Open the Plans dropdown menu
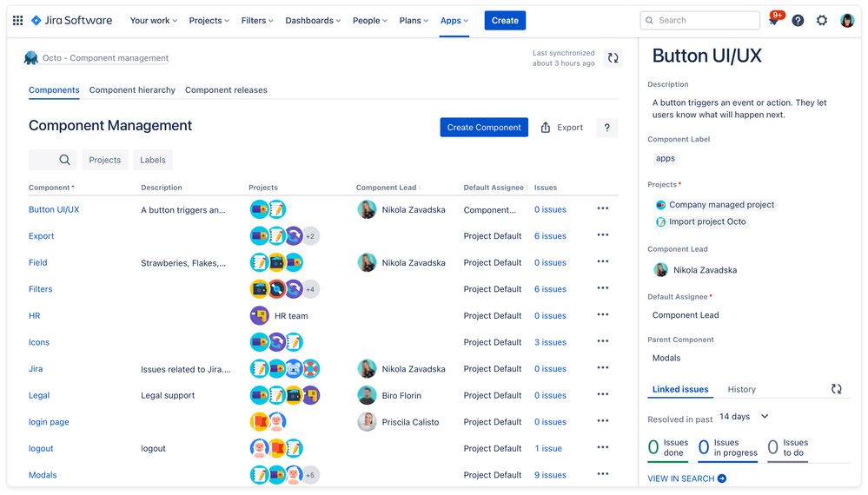 (414, 21)
